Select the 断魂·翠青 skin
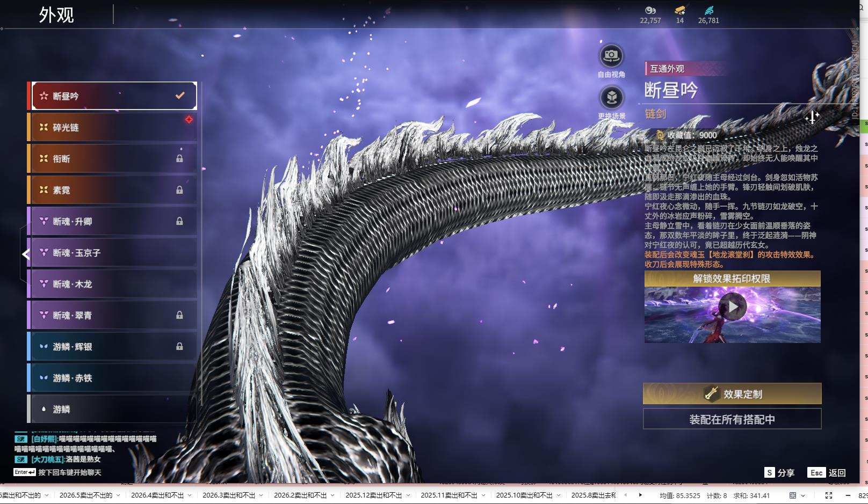Viewport: 868px width, 504px height. (x=114, y=315)
